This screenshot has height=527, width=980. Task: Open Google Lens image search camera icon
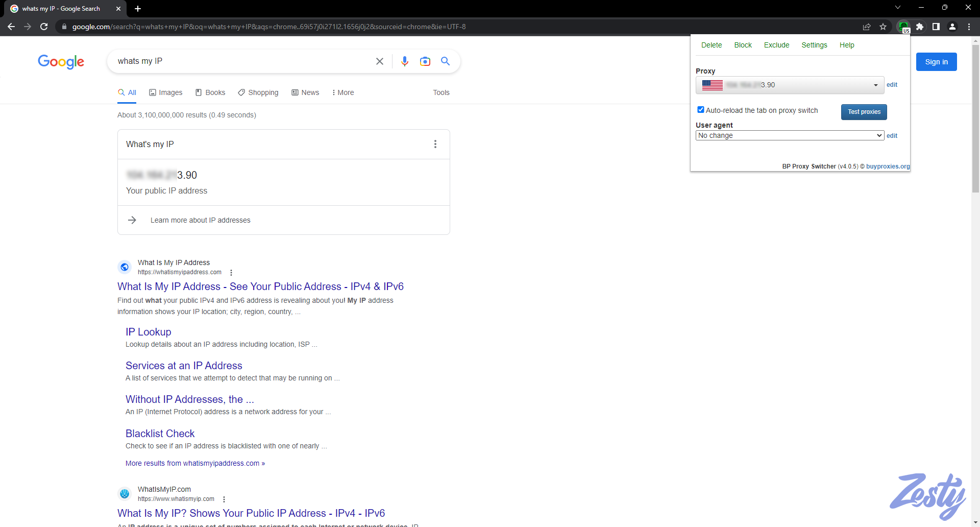[425, 61]
